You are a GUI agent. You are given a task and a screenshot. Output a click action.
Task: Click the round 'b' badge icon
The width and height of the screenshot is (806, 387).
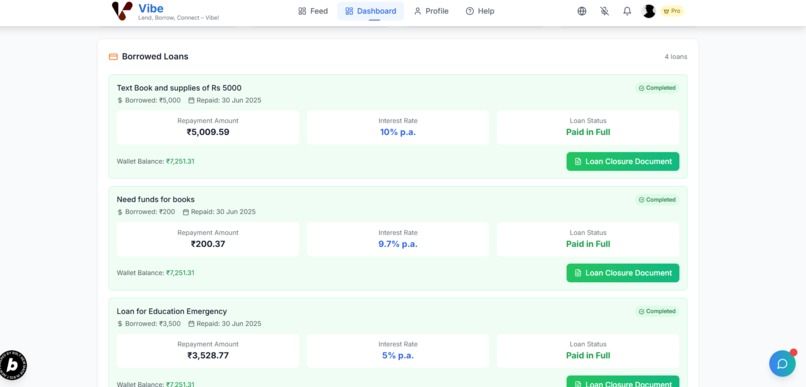point(12,365)
